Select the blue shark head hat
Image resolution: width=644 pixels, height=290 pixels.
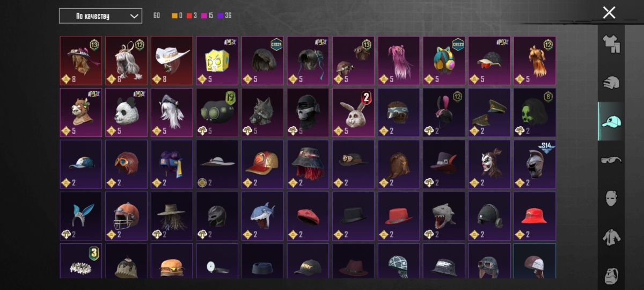pyautogui.click(x=262, y=216)
